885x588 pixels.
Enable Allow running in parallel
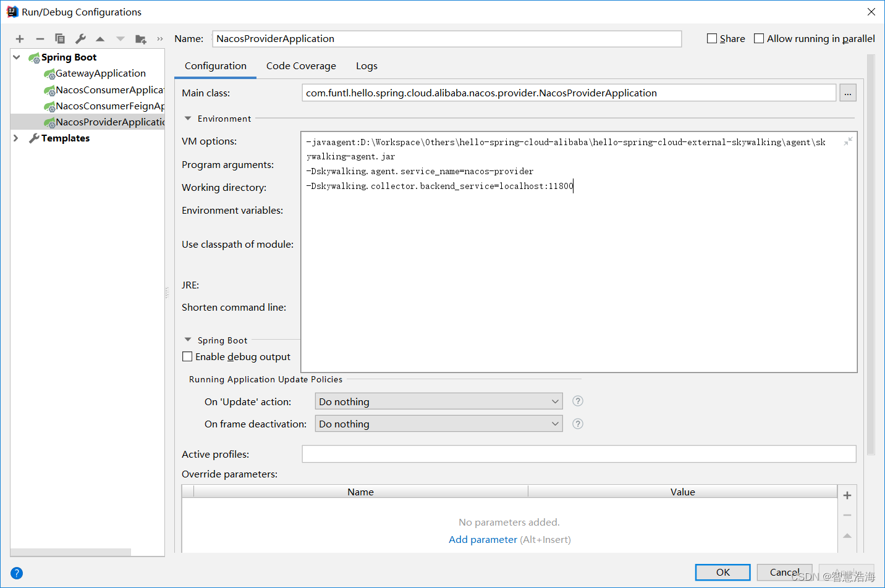click(x=758, y=38)
